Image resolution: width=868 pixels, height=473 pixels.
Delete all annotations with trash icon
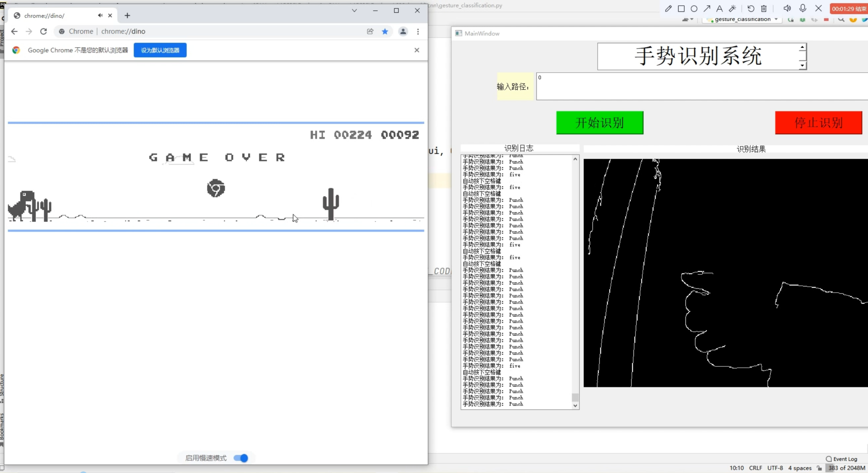[x=764, y=8]
